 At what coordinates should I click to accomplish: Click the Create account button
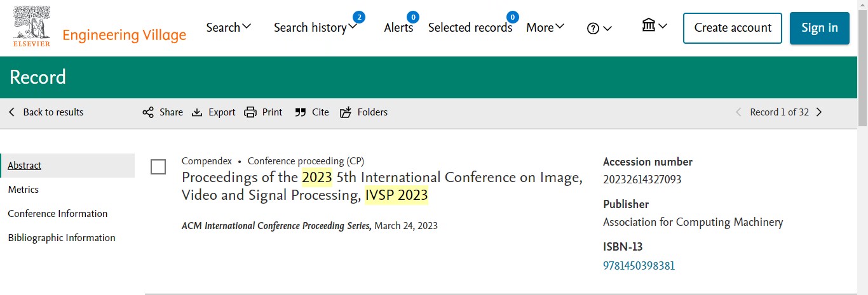733,28
